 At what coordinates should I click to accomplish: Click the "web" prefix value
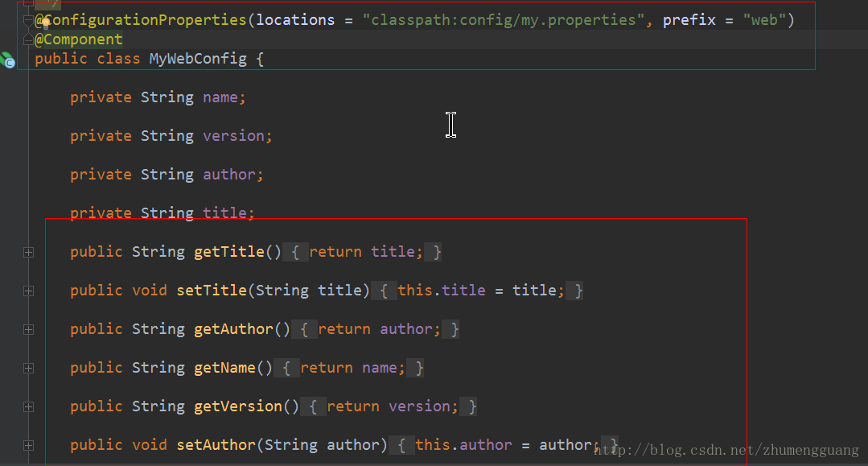[764, 20]
